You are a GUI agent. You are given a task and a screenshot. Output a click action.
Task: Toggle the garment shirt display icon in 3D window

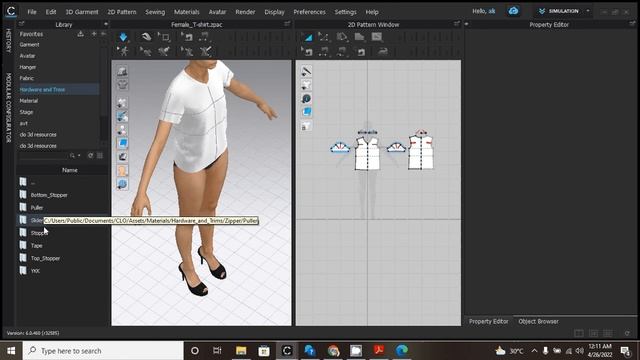[122, 84]
